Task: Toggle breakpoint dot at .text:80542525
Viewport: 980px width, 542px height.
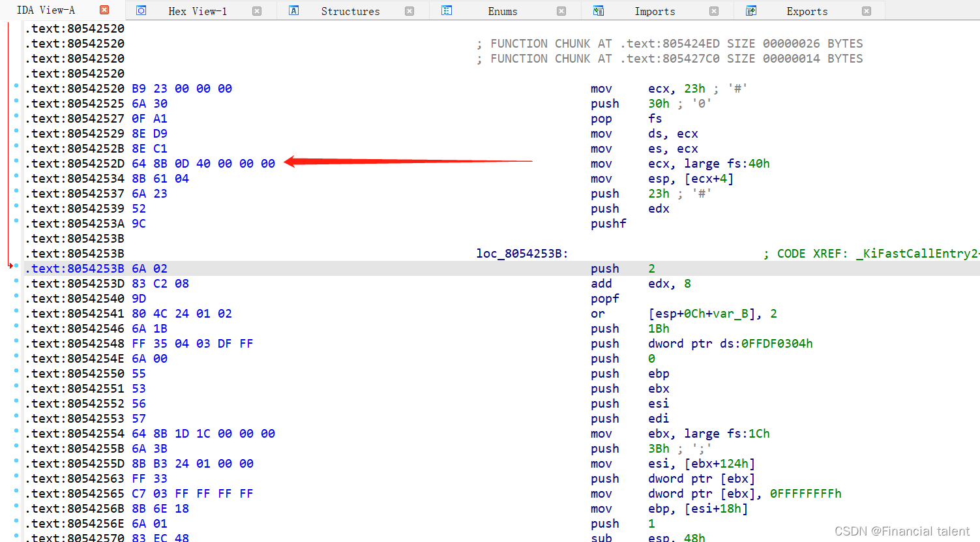Action: (x=16, y=100)
